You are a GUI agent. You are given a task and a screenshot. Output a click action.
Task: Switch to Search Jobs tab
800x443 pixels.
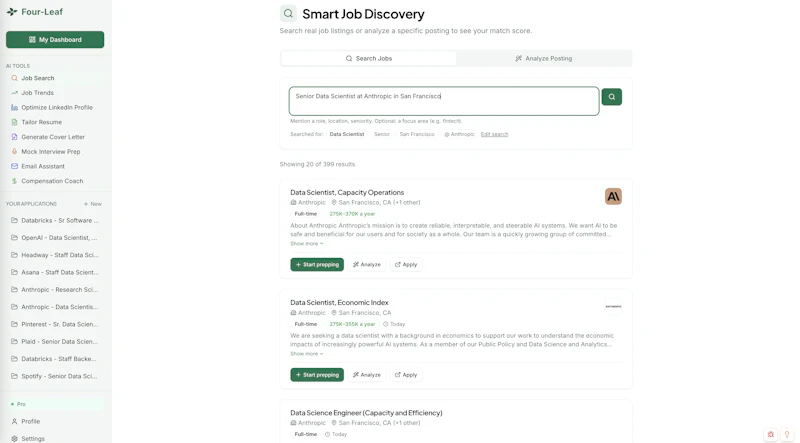point(368,59)
